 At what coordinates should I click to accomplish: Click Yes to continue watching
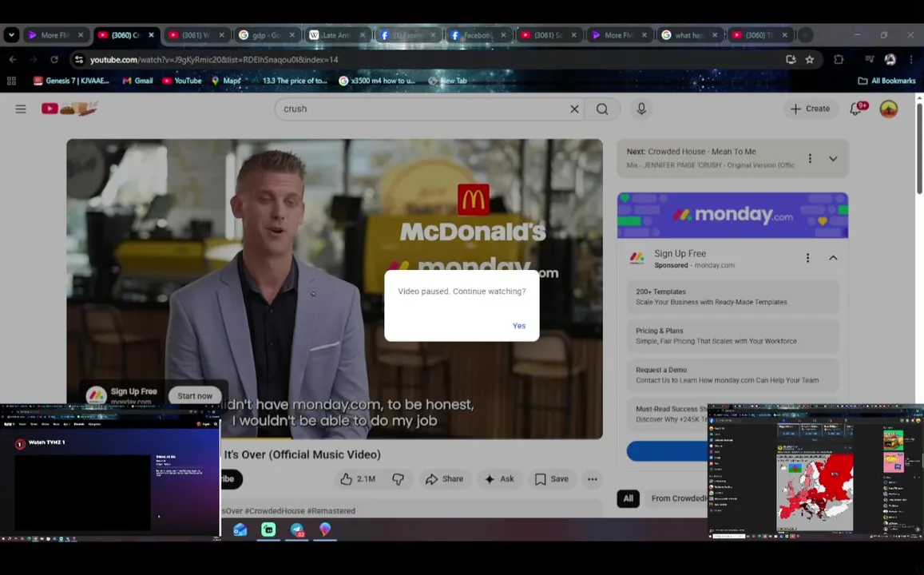(519, 326)
